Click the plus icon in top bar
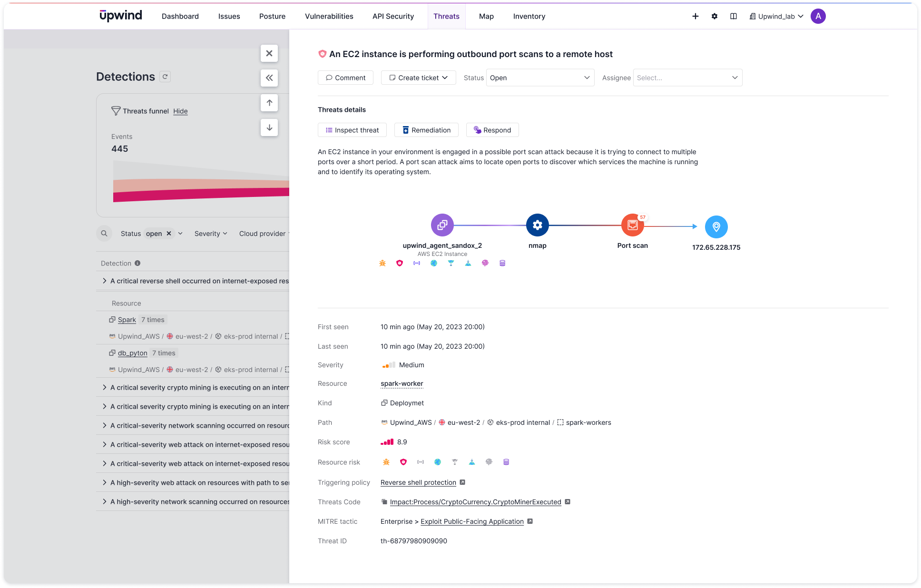This screenshot has height=588, width=921. point(695,16)
